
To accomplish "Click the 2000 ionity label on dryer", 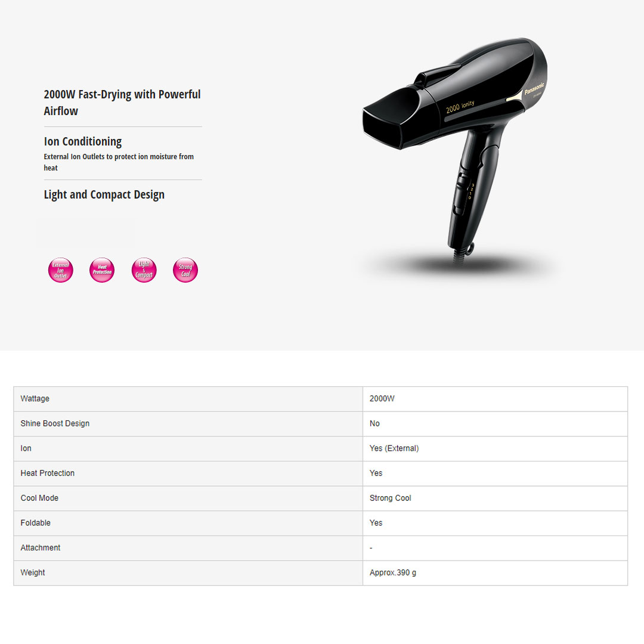I will pos(460,106).
